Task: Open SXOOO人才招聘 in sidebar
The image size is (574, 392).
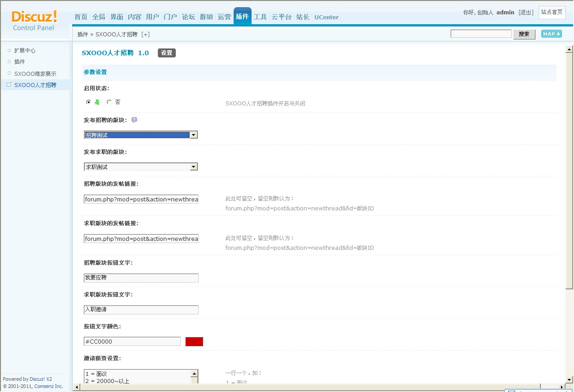Action: coord(35,85)
